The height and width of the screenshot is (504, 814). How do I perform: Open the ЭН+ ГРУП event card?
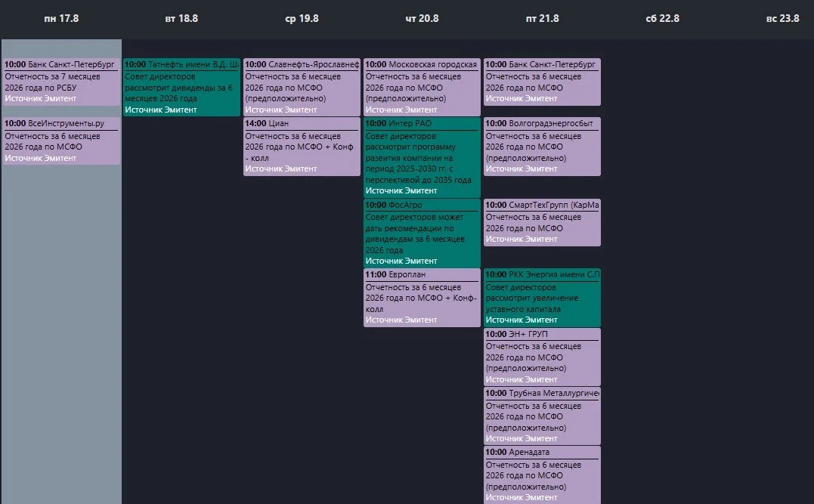[542, 357]
